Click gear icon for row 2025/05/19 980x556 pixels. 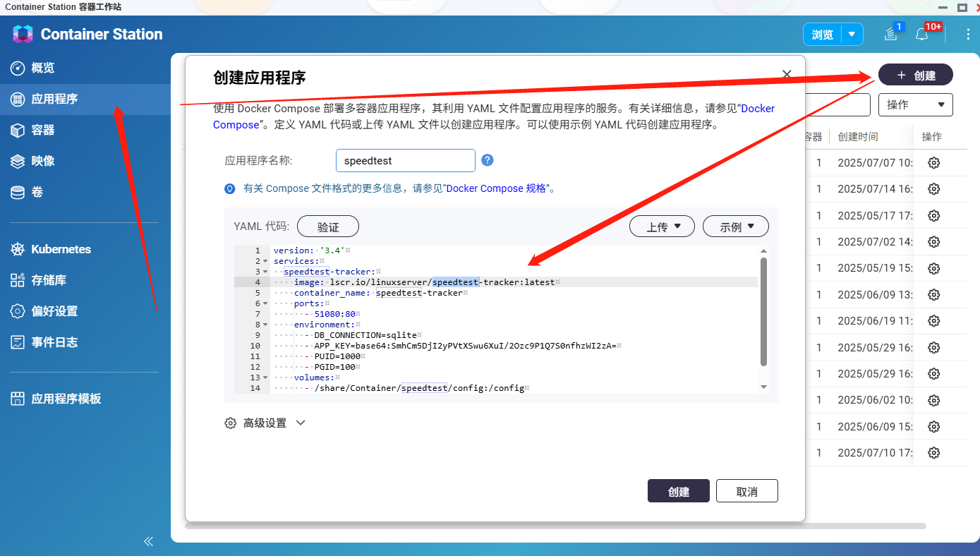pyautogui.click(x=933, y=268)
